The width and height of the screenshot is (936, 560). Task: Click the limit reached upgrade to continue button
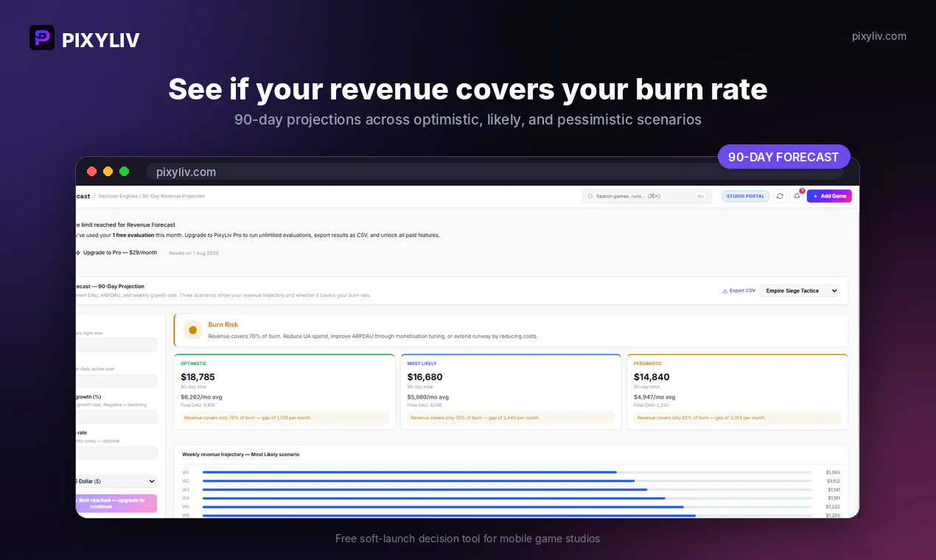(x=116, y=503)
